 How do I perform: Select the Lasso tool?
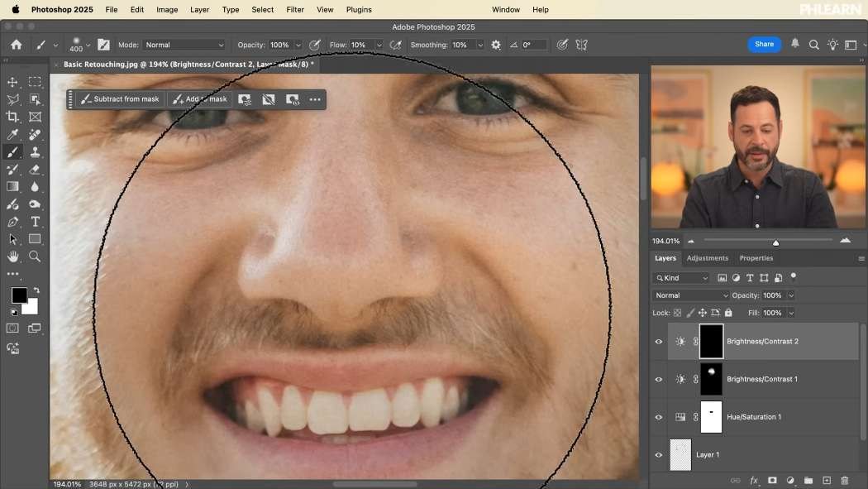point(12,99)
